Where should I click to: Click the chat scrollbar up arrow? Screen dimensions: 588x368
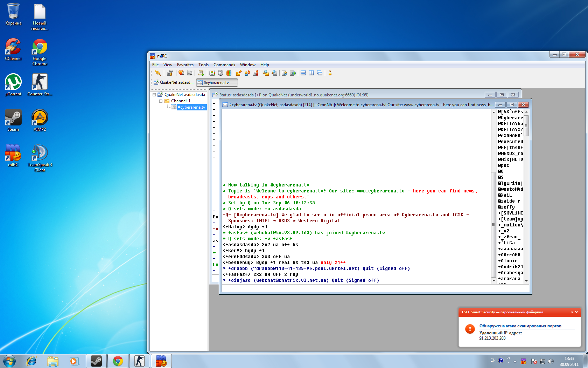pyautogui.click(x=494, y=112)
